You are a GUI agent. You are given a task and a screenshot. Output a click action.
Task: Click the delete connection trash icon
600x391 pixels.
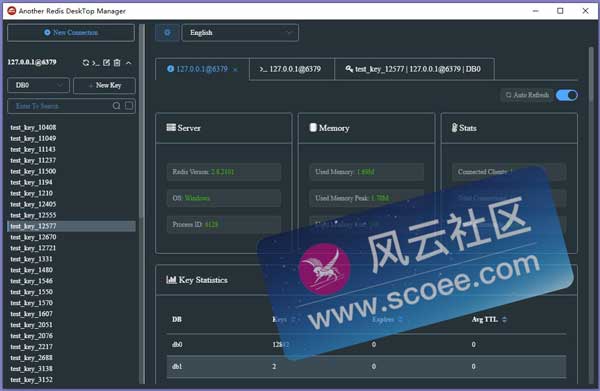point(117,63)
